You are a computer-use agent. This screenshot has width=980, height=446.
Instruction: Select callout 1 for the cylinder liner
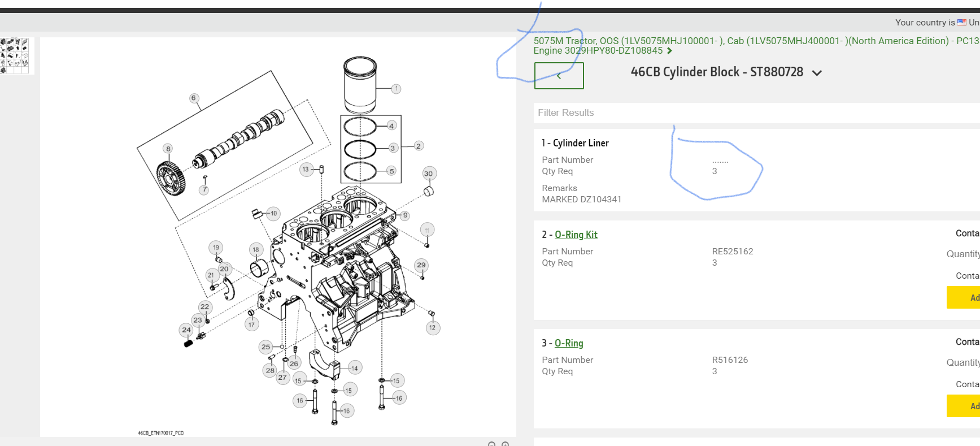pos(396,89)
